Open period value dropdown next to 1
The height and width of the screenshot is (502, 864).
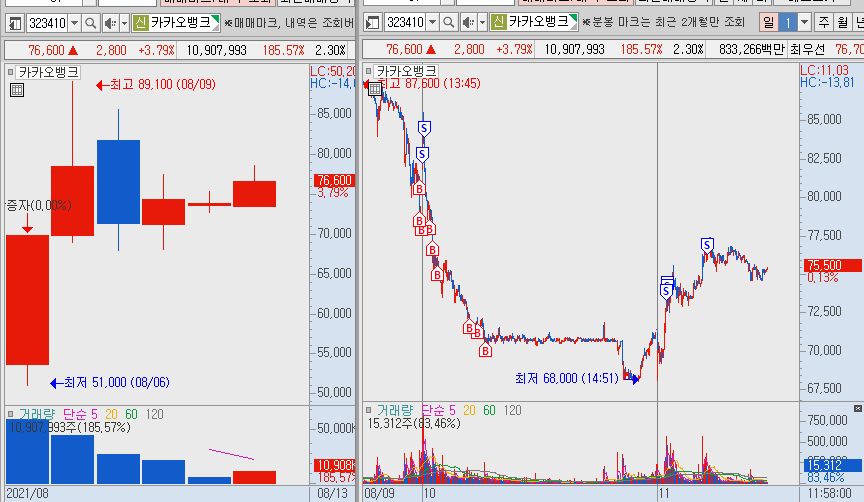(x=804, y=23)
